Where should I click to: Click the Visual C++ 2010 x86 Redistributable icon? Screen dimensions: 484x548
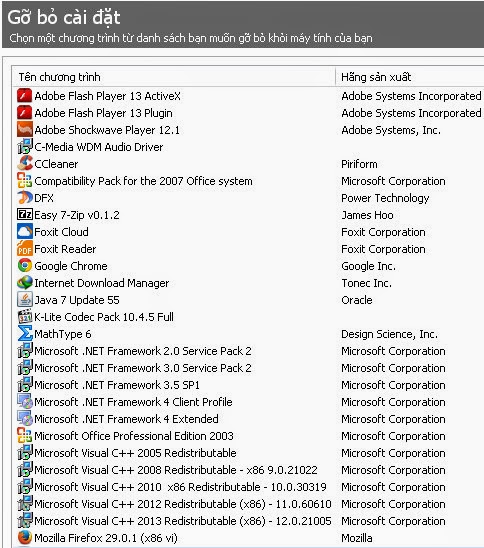25,487
